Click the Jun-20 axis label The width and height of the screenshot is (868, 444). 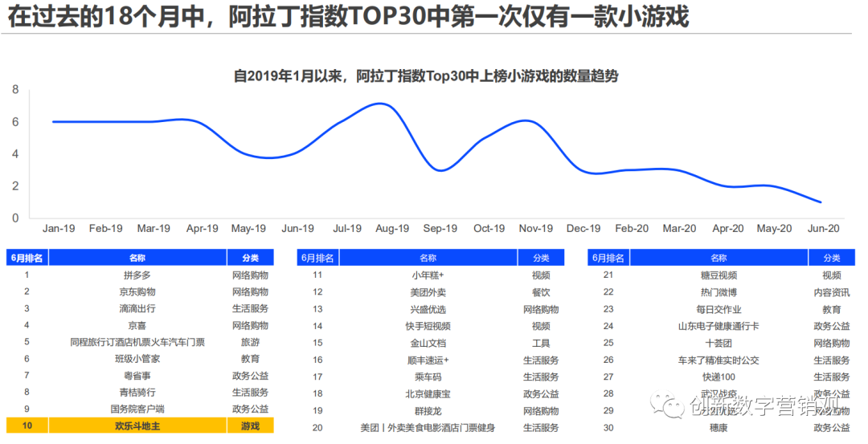823,228
